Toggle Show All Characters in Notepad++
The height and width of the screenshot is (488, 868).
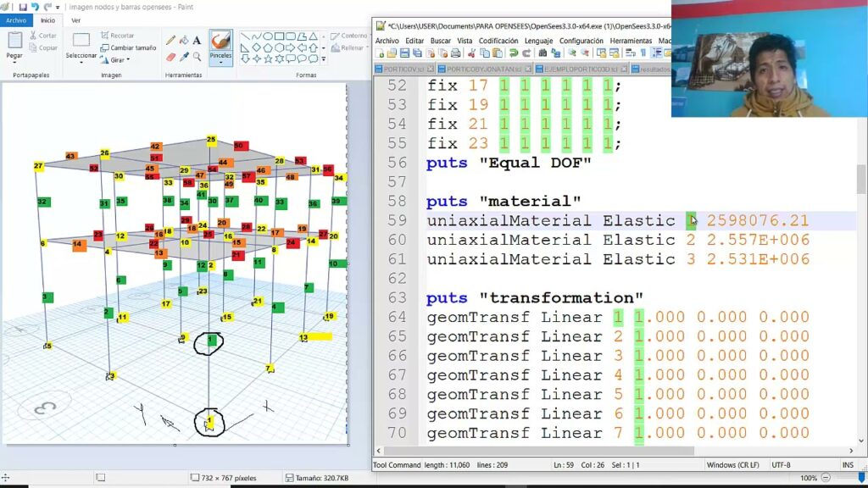[643, 53]
